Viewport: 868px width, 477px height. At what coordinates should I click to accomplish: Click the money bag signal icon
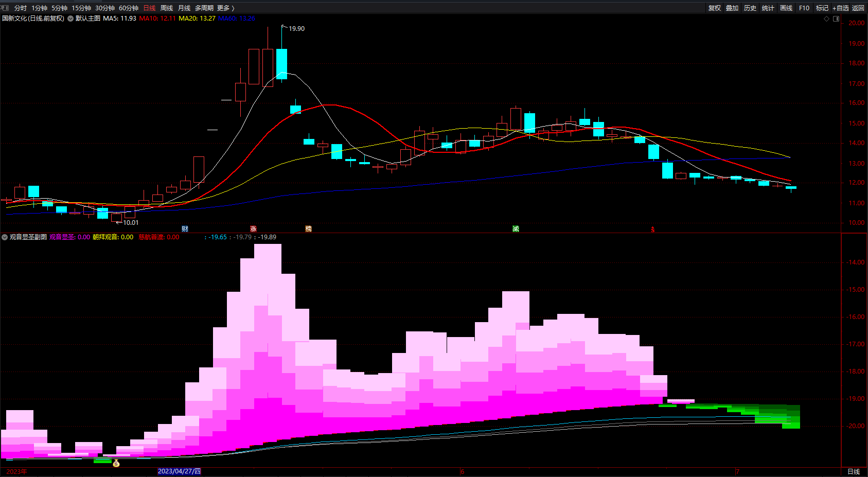click(x=116, y=463)
